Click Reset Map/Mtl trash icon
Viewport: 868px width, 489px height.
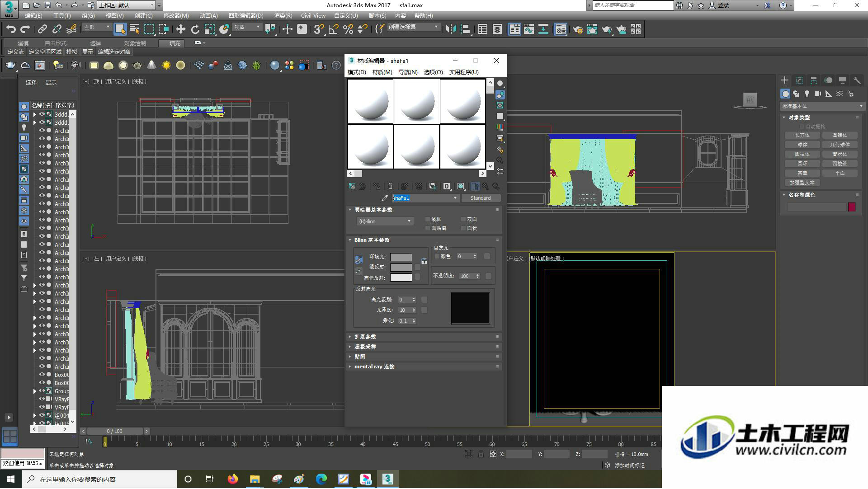tap(391, 186)
